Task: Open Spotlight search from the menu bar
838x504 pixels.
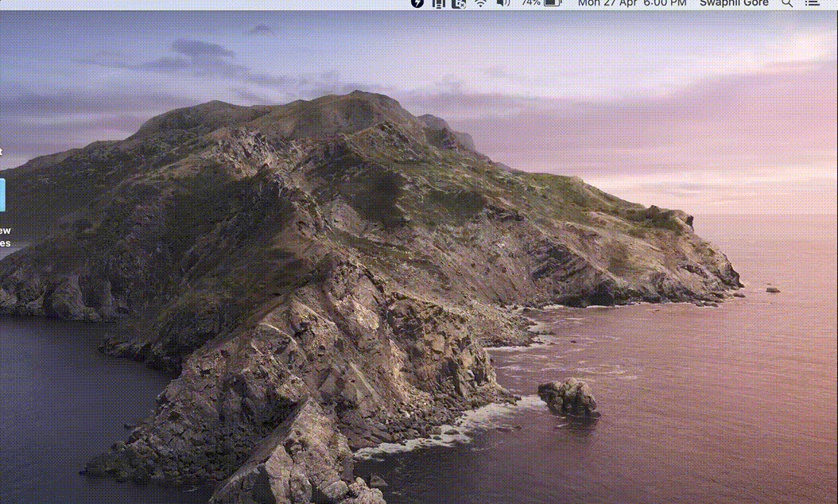Action: click(x=787, y=4)
